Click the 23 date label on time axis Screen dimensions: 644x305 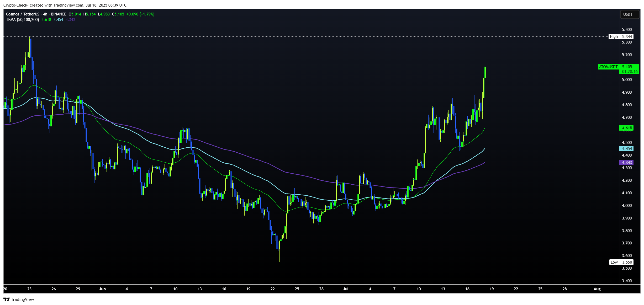coord(29,289)
